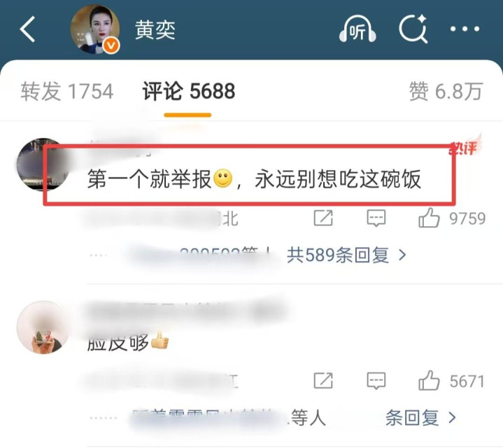Screen dimensions: 503x448
Task: Share the first hot comment
Action: tap(323, 218)
